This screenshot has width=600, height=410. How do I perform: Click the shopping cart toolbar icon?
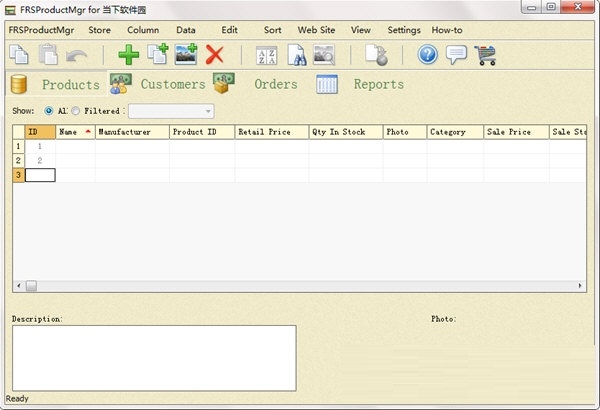click(x=485, y=55)
